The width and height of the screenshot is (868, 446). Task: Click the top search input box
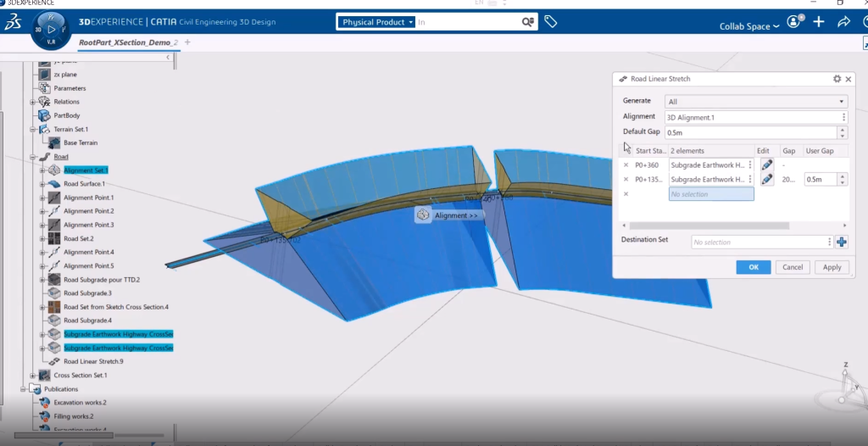click(468, 22)
